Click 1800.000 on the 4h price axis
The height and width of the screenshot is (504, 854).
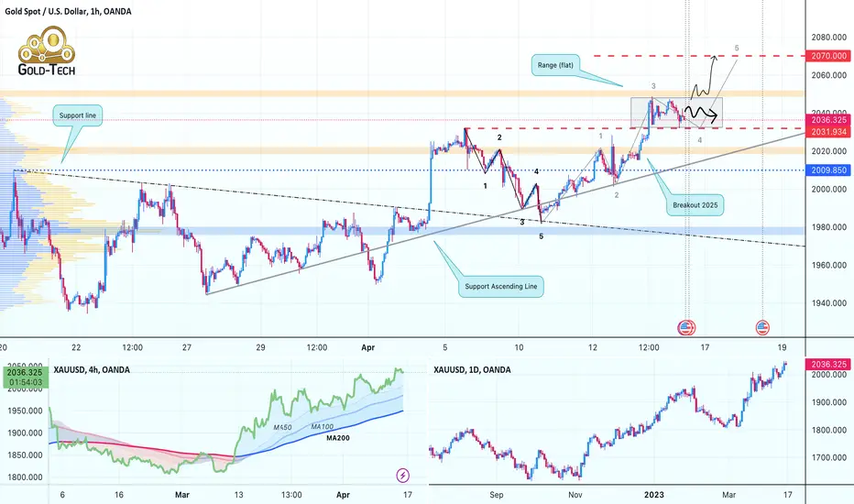pyautogui.click(x=25, y=477)
